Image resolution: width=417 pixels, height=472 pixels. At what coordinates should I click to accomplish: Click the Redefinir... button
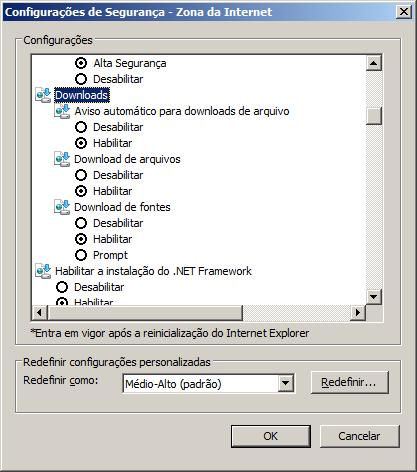pos(349,382)
